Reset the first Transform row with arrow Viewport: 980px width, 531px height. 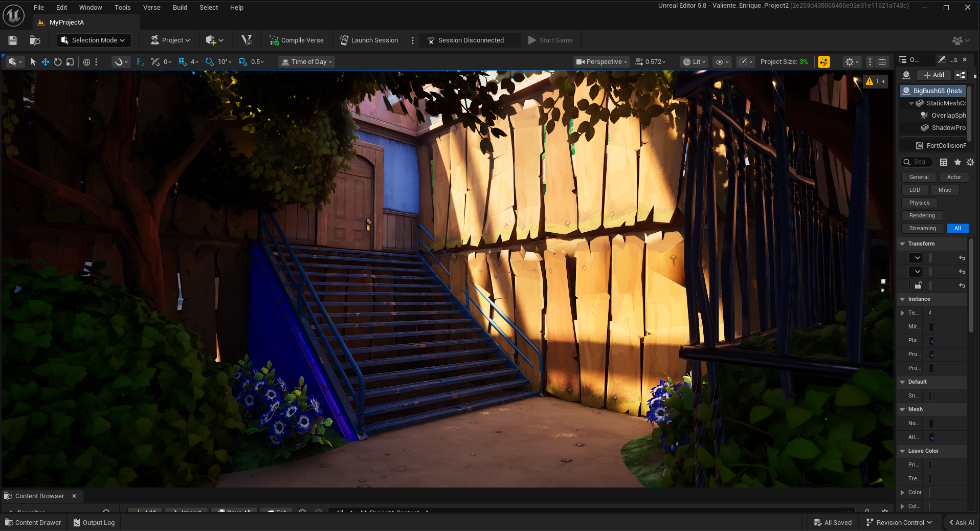[x=962, y=258]
